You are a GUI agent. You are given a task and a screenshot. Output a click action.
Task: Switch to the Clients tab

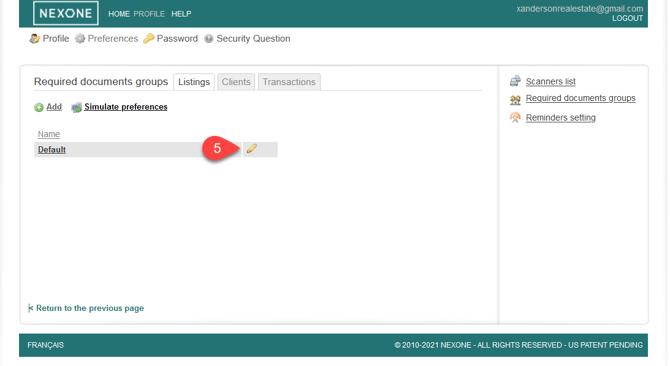tap(236, 82)
